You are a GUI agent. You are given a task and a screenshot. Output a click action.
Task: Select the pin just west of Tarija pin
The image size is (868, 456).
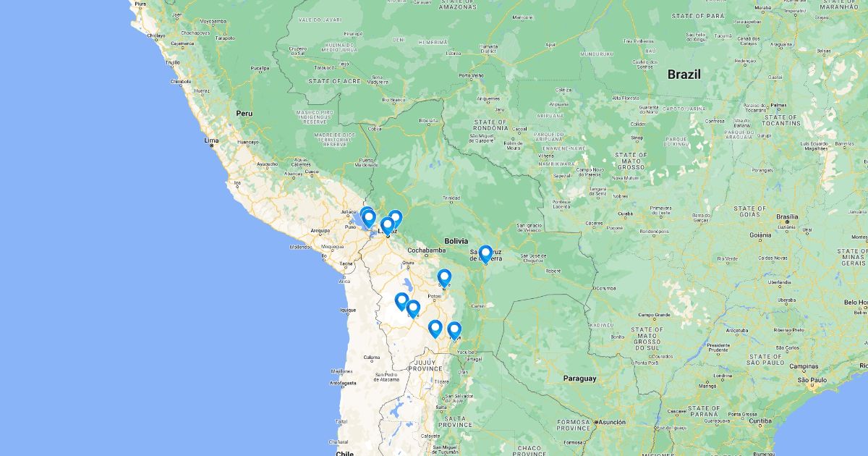[435, 328]
